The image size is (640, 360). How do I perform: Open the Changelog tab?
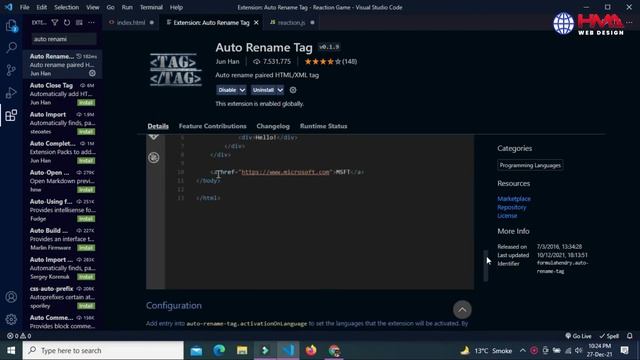coord(273,126)
